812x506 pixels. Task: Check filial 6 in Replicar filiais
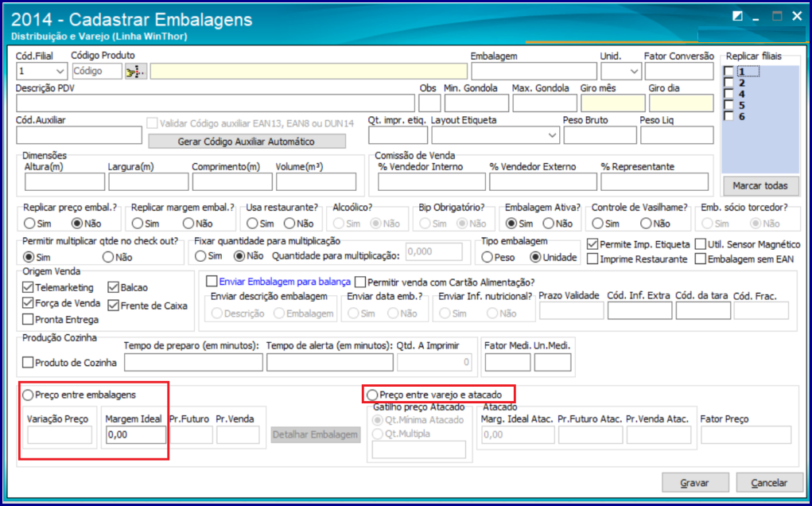728,116
